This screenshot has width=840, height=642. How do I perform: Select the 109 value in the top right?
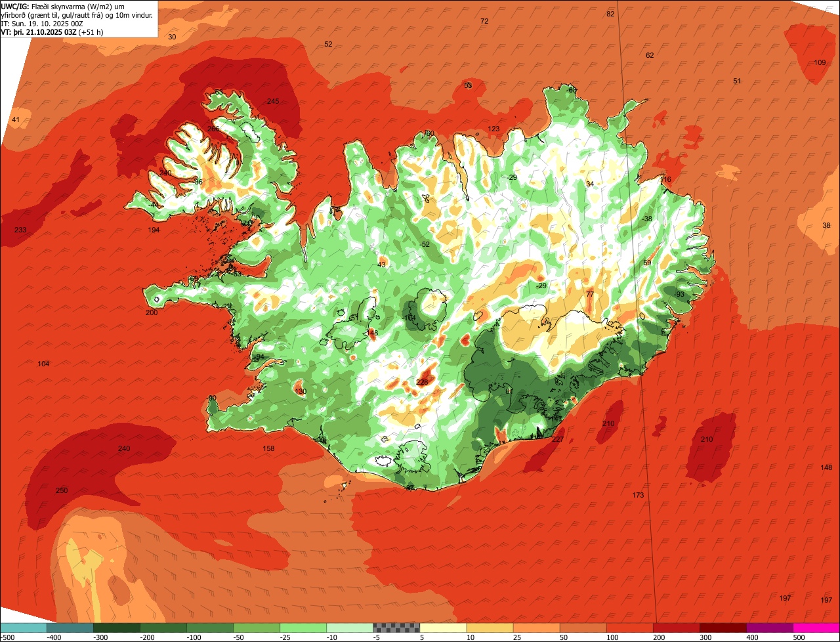coord(820,62)
